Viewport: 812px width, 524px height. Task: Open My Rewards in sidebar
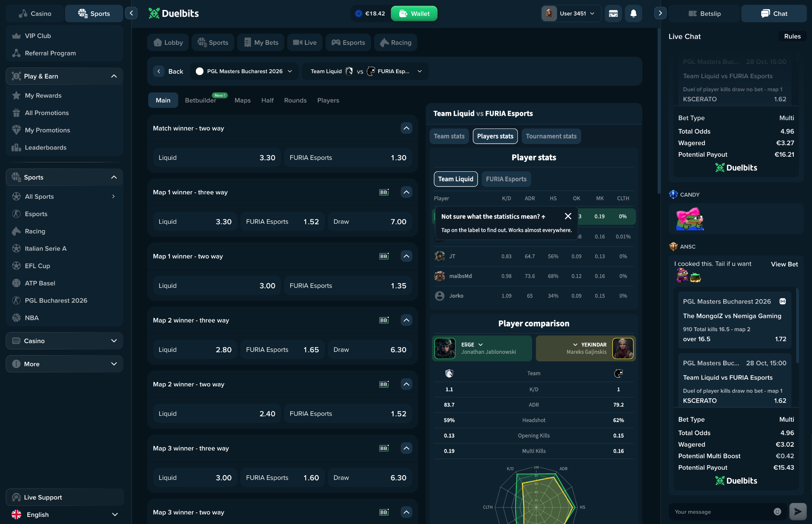point(64,96)
